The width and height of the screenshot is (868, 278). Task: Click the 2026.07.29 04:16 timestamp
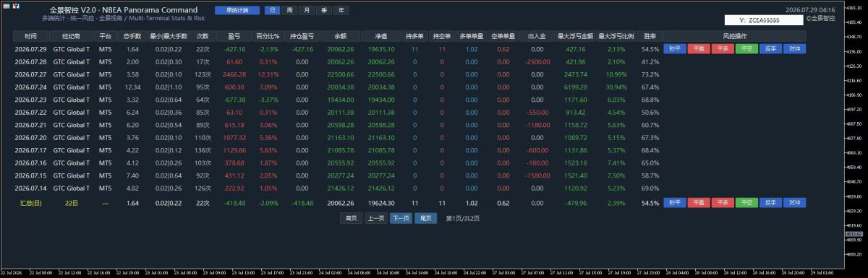click(810, 9)
